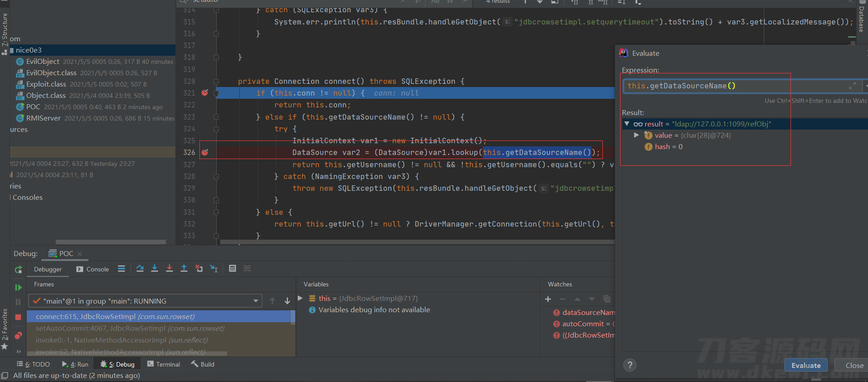Screen dimensions: 868x382
Task: Stop the debug session with red square
Action: point(18,317)
